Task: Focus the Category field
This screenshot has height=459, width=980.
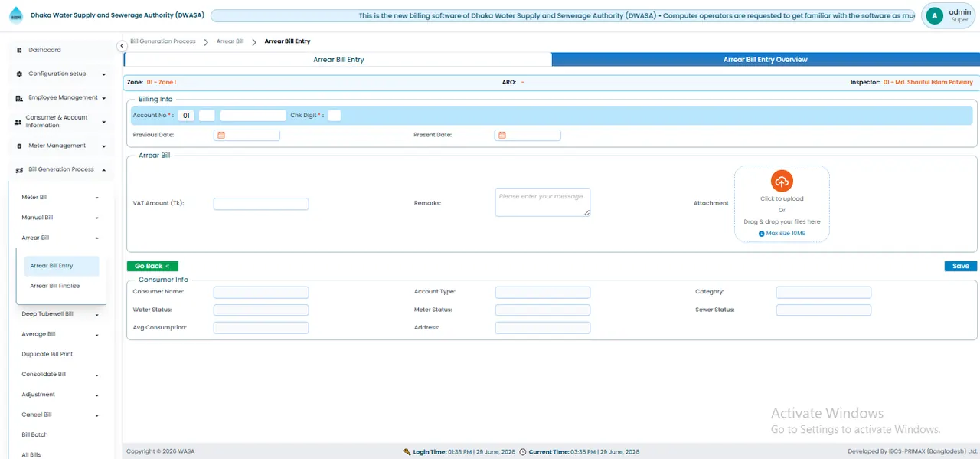Action: [x=824, y=292]
